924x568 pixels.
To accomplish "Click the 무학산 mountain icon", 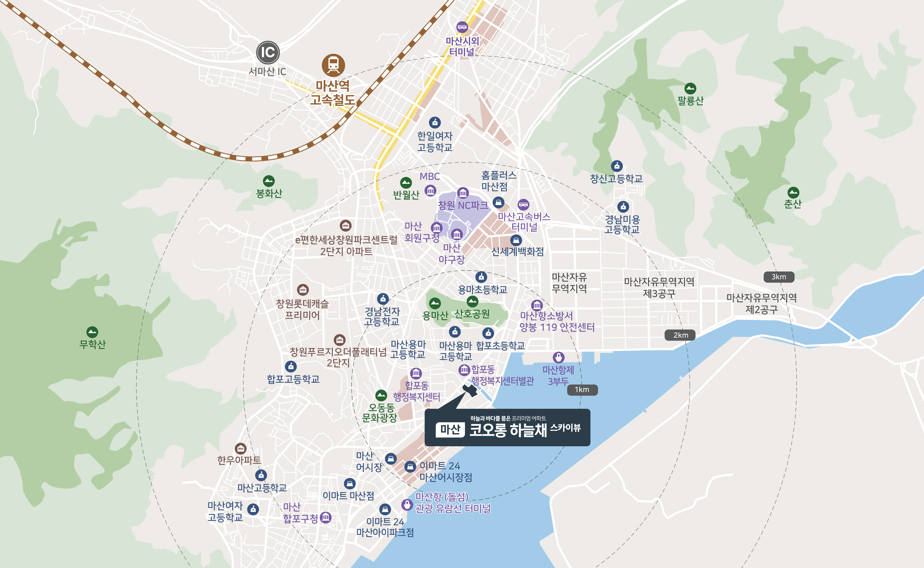I will (92, 332).
